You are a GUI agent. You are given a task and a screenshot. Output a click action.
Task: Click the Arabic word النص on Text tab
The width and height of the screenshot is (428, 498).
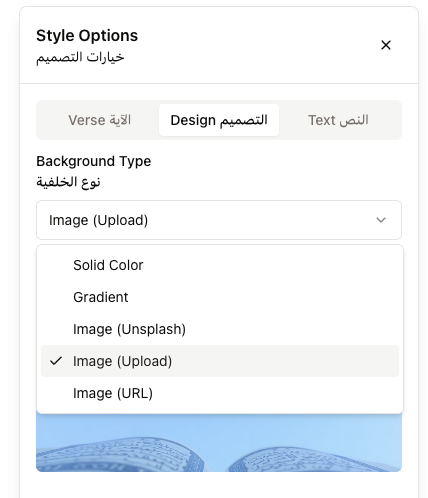coord(354,120)
